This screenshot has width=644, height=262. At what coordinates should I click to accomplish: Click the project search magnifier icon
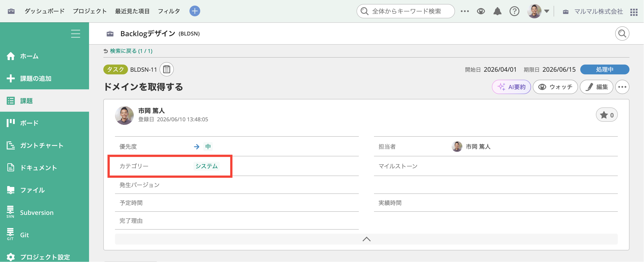pos(622,34)
